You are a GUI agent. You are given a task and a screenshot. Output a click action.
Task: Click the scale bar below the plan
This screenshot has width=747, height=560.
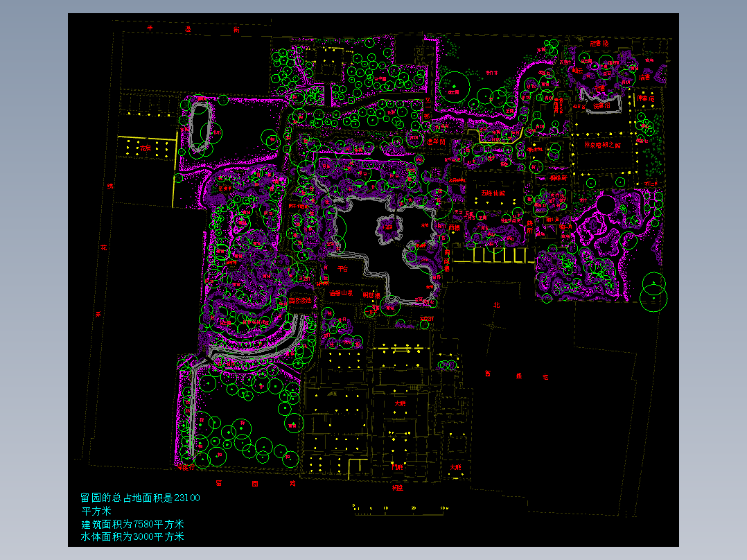click(401, 509)
